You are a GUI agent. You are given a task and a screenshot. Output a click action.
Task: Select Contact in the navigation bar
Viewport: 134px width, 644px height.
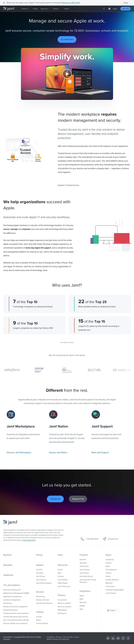coord(66,9)
